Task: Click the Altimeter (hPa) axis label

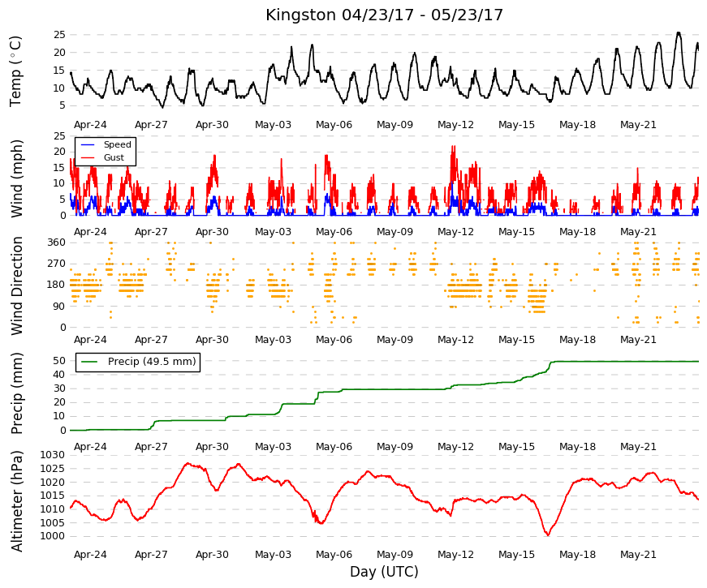Action: click(x=16, y=500)
